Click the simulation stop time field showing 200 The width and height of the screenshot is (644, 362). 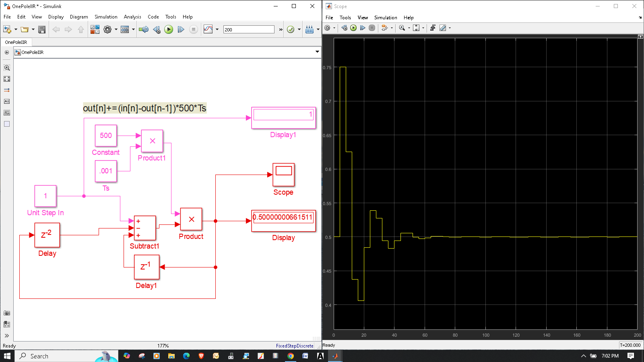[x=249, y=29]
